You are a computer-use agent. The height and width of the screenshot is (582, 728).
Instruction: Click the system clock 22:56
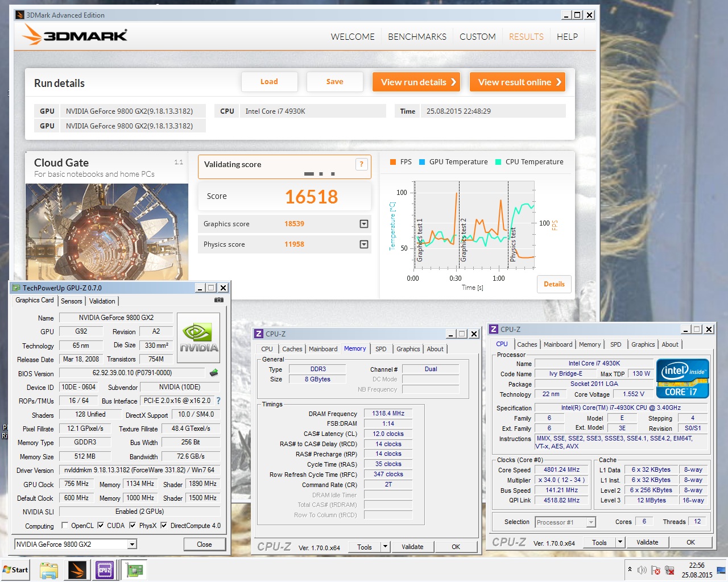pos(697,566)
